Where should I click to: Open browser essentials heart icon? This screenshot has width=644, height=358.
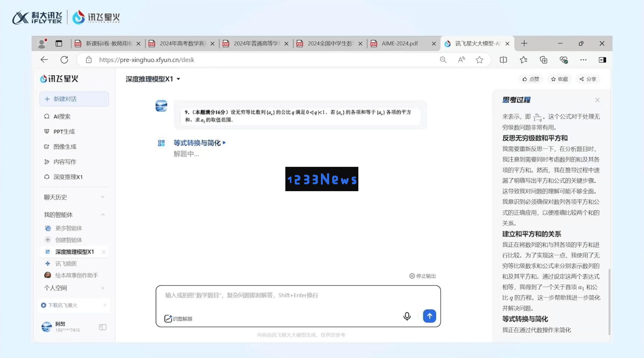click(564, 60)
